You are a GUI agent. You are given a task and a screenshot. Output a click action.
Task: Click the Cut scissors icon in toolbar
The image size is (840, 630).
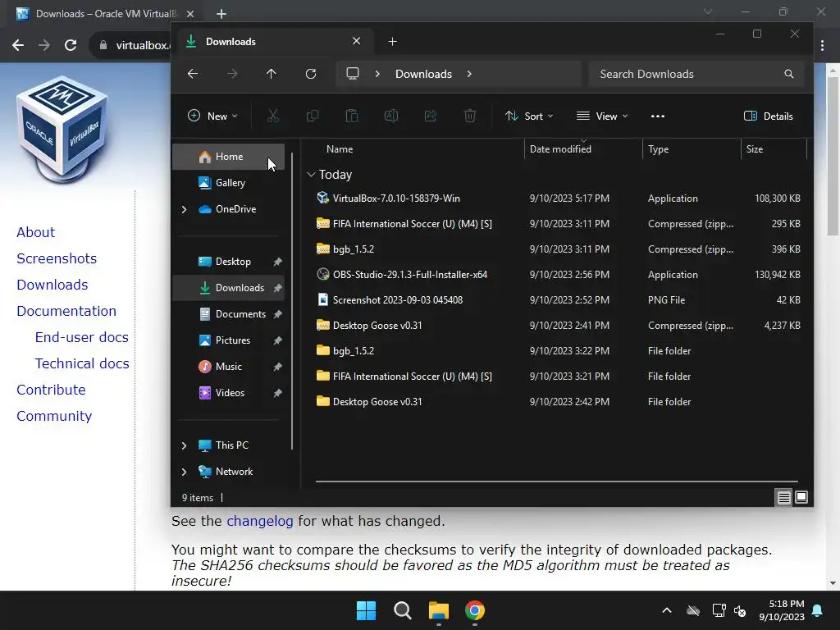pos(273,116)
